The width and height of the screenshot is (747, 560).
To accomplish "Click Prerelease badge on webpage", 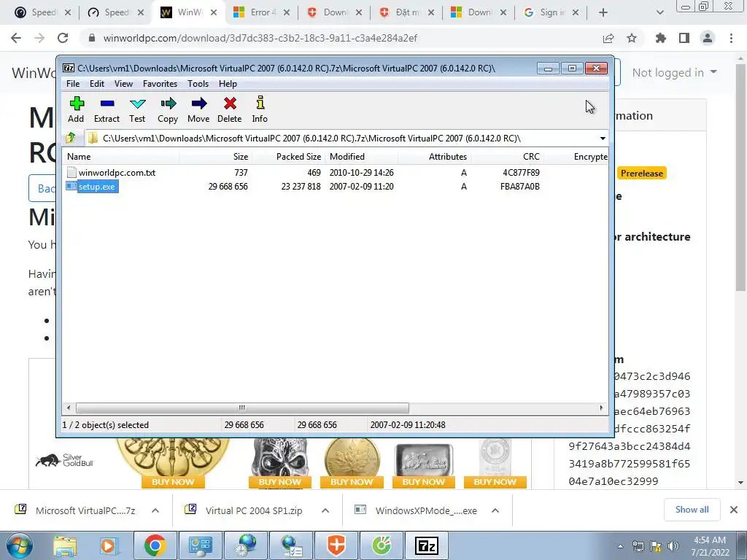I will [x=642, y=174].
